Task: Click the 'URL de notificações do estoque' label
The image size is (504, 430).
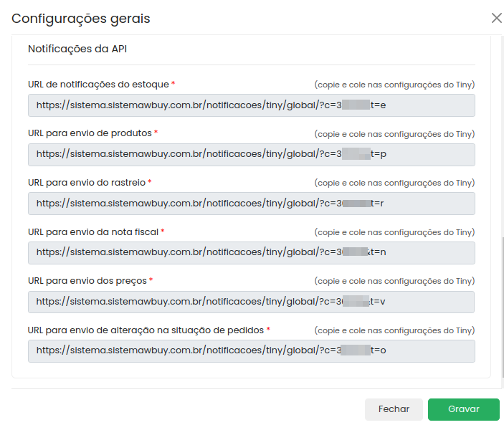Action: click(98, 85)
